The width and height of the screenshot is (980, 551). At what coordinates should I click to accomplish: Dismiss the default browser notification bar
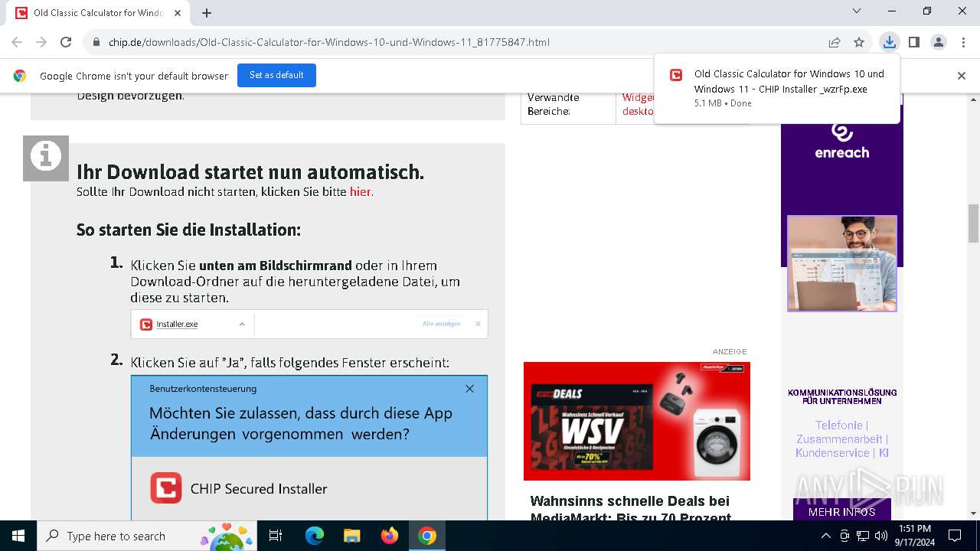[962, 76]
